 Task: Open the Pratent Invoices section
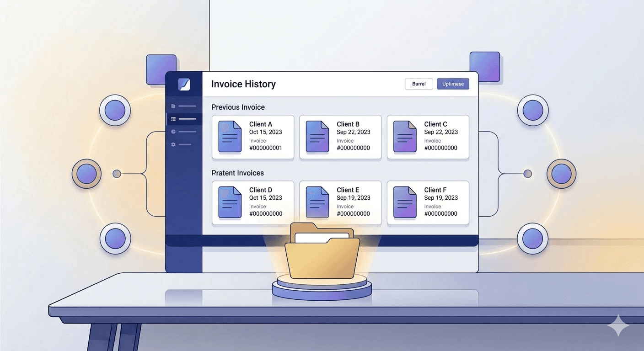click(x=237, y=173)
